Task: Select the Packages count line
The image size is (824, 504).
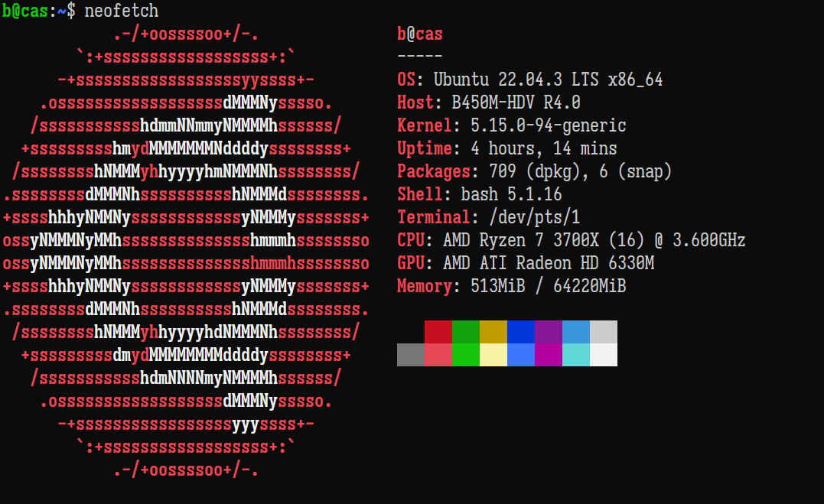Action: pos(534,171)
